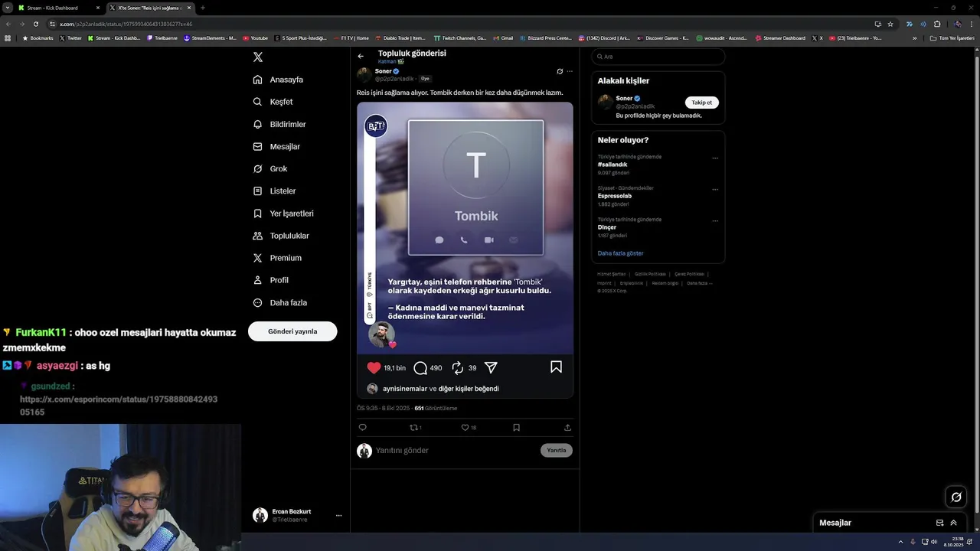The width and height of the screenshot is (980, 551).
Task: Click Grok icon on Soner's post
Action: [x=560, y=71]
